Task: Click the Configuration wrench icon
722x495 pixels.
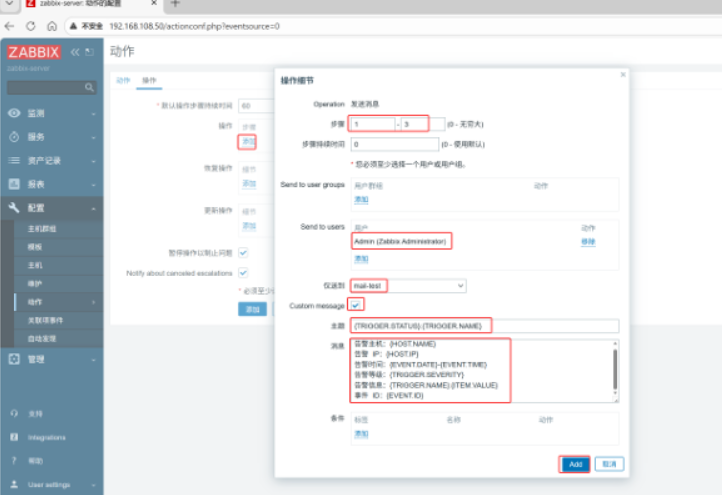Action: pos(14,208)
